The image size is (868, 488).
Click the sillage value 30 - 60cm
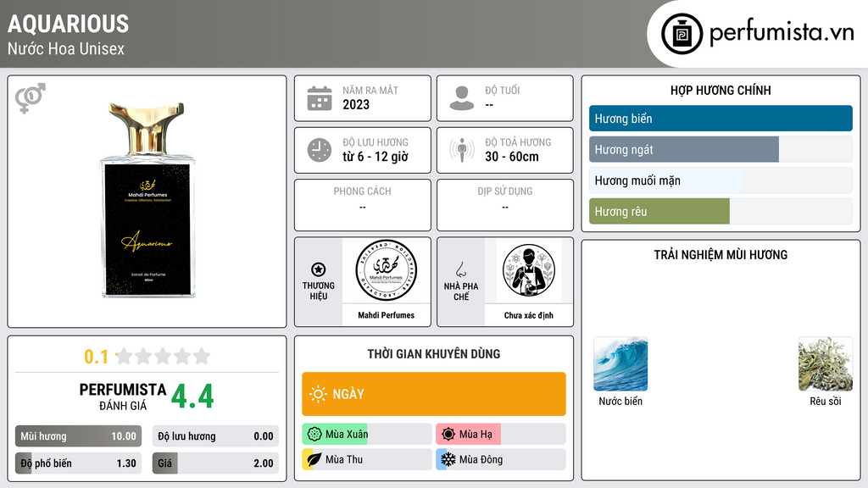[512, 157]
